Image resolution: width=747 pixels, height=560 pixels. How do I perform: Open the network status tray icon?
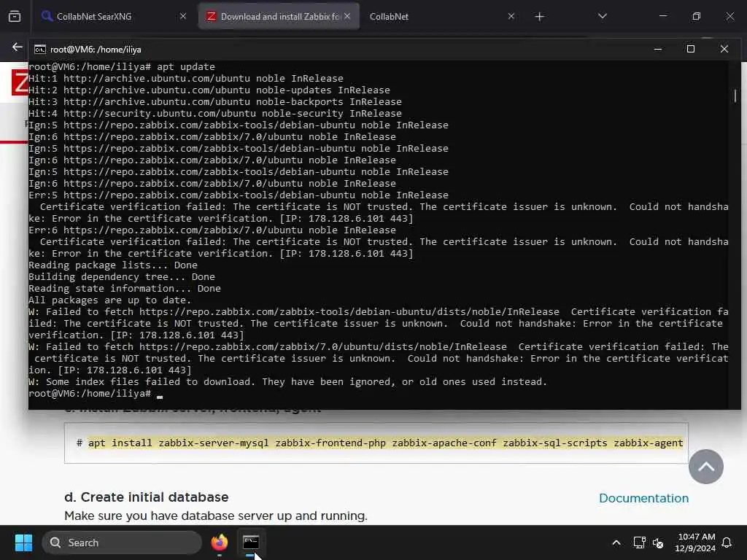639,542
